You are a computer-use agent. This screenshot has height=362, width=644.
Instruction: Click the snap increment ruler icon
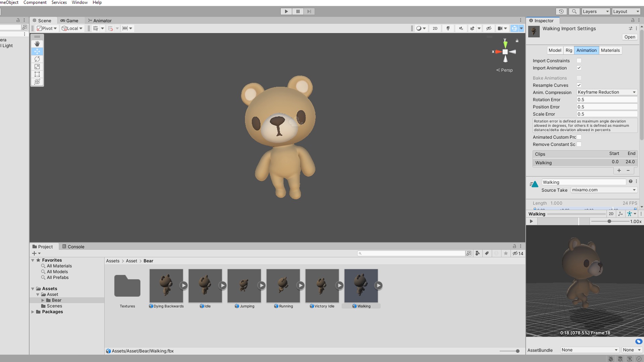pyautogui.click(x=125, y=28)
